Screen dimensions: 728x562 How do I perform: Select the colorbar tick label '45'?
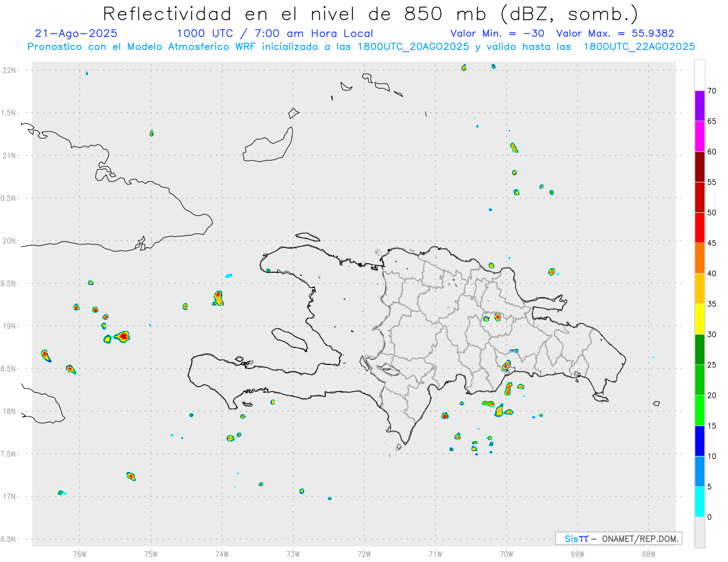click(x=712, y=243)
